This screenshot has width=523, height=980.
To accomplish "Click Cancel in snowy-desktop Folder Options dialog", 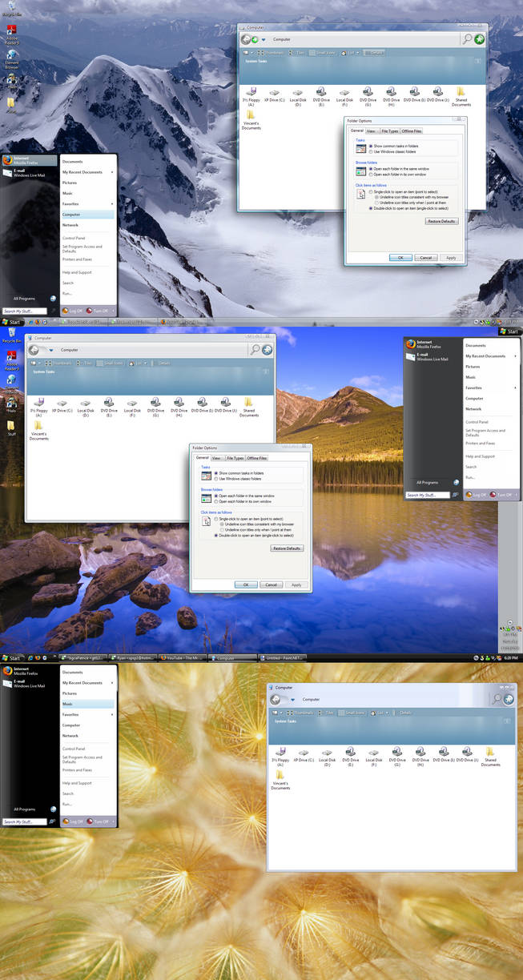I will (426, 258).
